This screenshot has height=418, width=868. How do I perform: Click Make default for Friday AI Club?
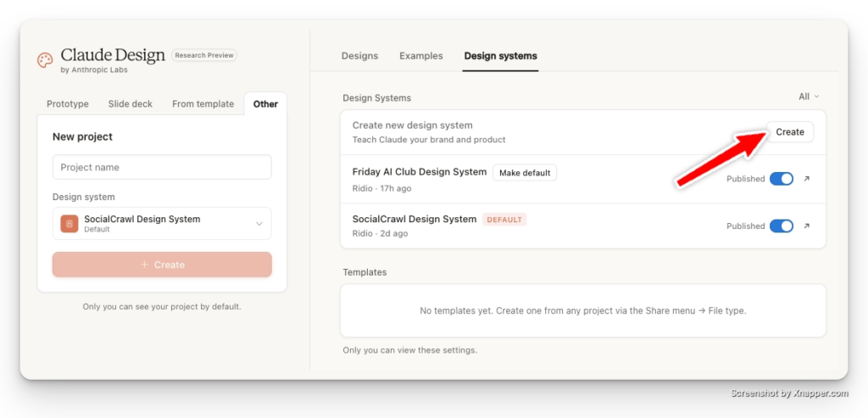[525, 173]
